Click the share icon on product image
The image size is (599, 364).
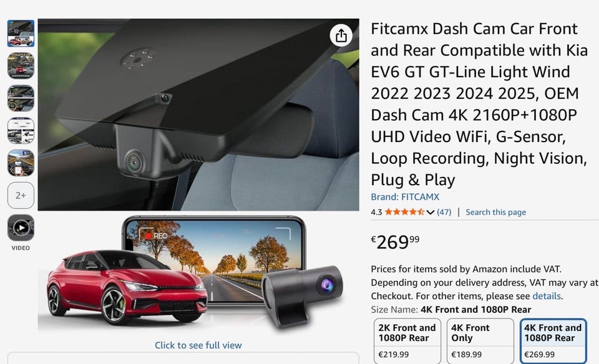(x=341, y=36)
